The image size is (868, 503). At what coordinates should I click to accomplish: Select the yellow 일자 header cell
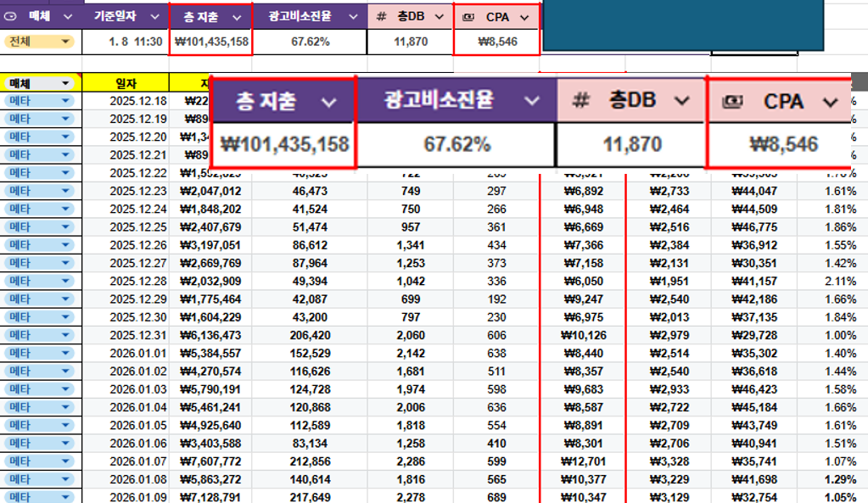(x=126, y=84)
